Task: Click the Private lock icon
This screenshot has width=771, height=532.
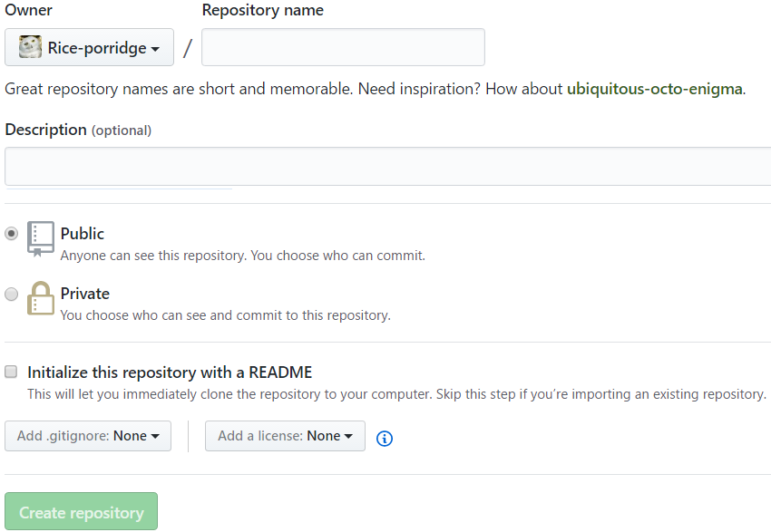Action: point(40,298)
